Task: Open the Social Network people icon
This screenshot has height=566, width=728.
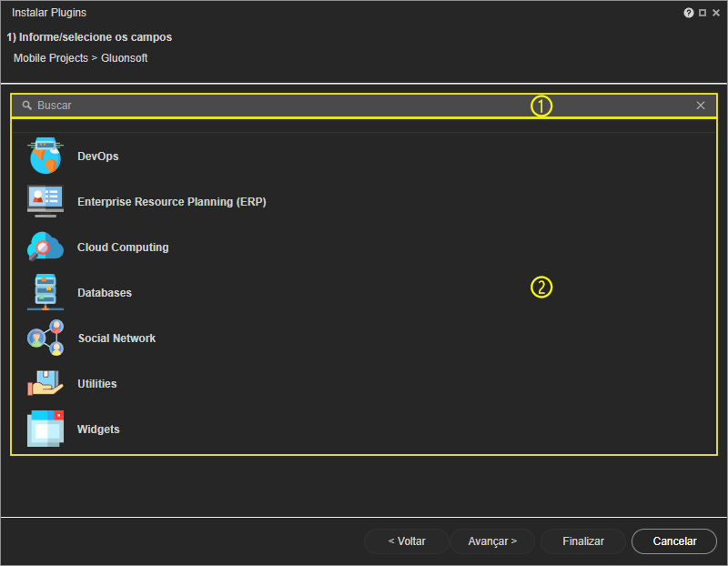Action: [45, 338]
